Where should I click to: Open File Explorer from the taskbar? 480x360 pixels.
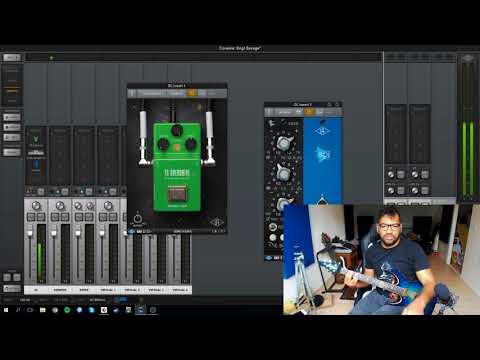point(43,310)
